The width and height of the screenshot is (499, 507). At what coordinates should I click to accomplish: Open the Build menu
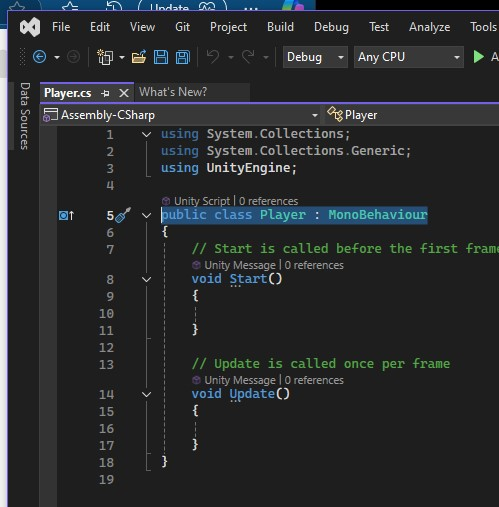tap(280, 27)
